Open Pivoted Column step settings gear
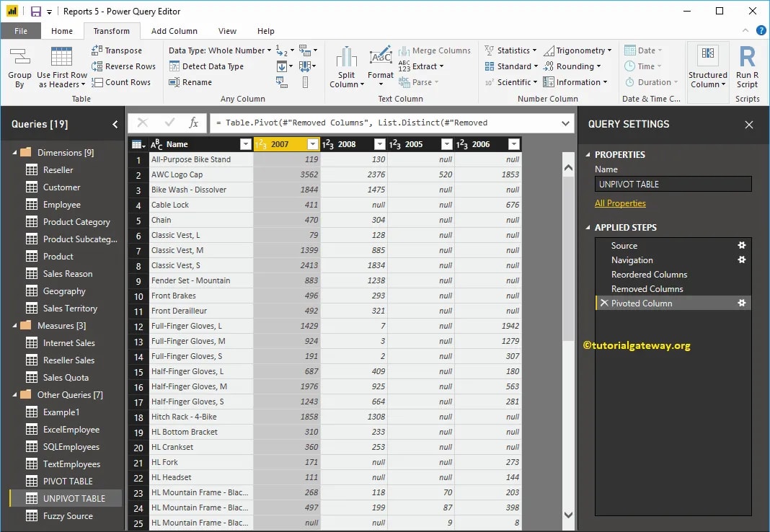The width and height of the screenshot is (770, 532). pyautogui.click(x=741, y=302)
